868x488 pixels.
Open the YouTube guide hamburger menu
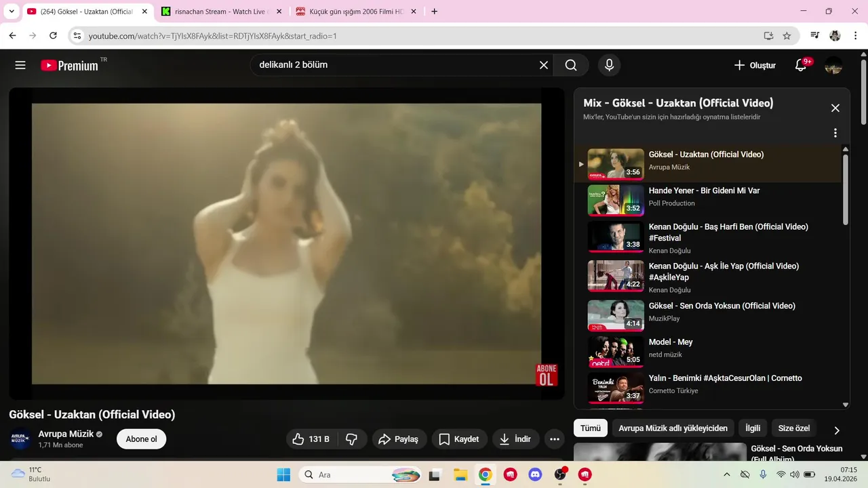tap(20, 65)
